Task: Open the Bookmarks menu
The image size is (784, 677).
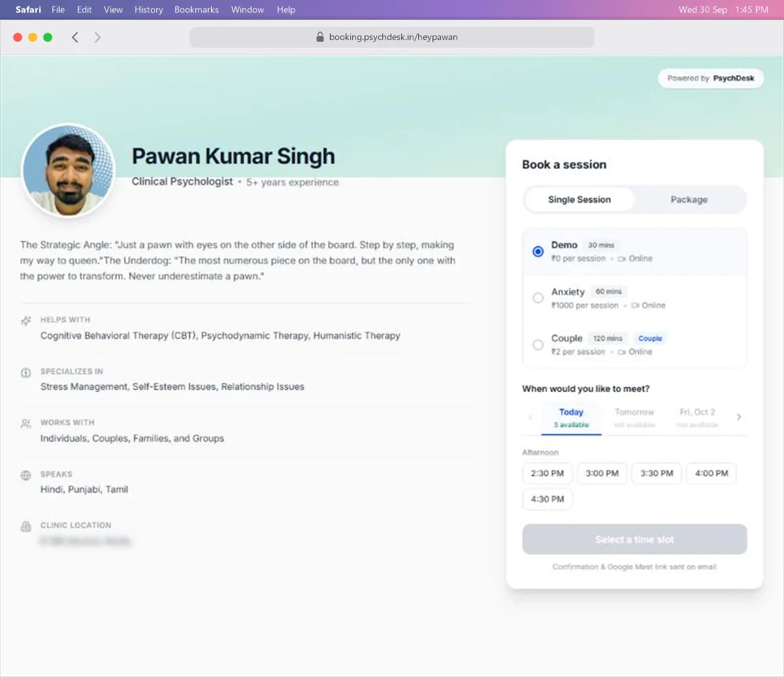Action: point(197,10)
